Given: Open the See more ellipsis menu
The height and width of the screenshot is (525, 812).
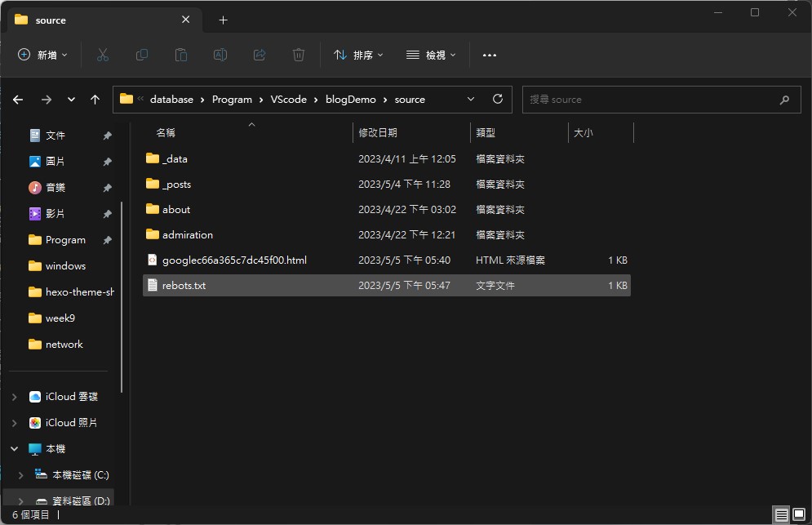Looking at the screenshot, I should [490, 55].
